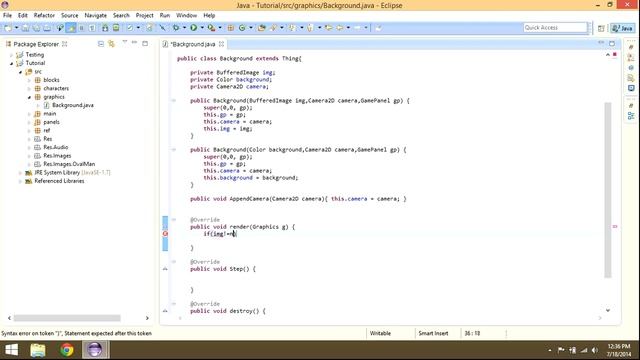The width and height of the screenshot is (640, 360).
Task: Click the red error mark in overview ruler
Action: click(x=615, y=227)
